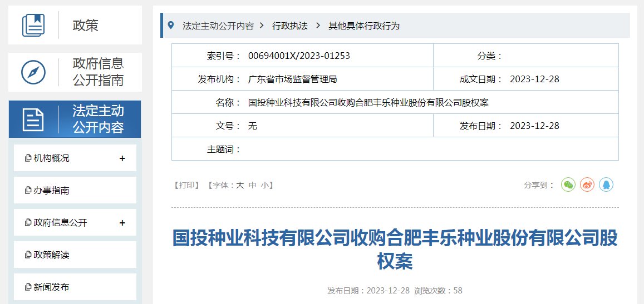Click the 索引号 label
The height and width of the screenshot is (304, 644).
coord(223,56)
